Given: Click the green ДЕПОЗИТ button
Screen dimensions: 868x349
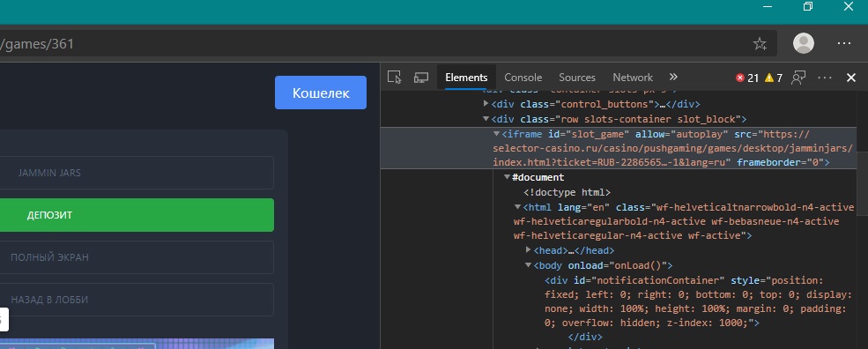Looking at the screenshot, I should (x=136, y=215).
